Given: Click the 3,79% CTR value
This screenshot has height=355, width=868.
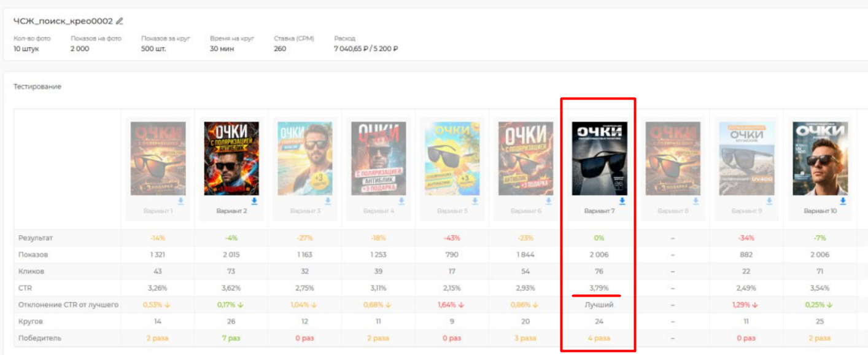Looking at the screenshot, I should [599, 288].
